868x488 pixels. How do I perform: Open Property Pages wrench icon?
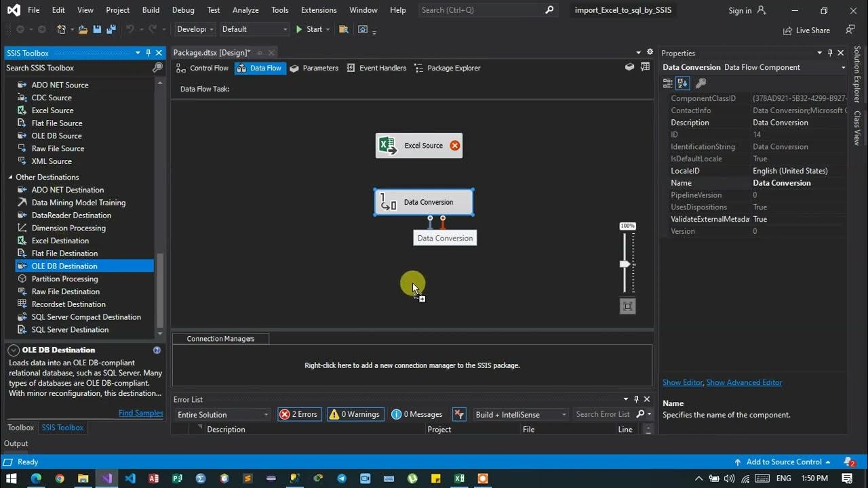701,83
